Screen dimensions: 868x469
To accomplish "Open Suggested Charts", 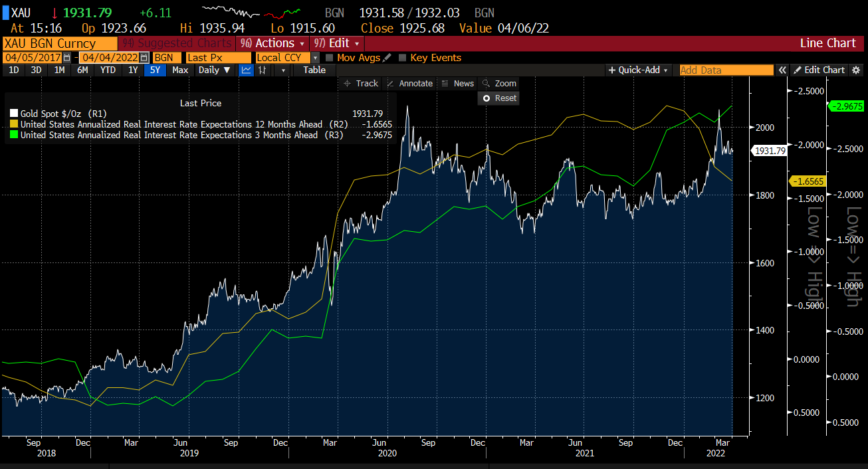I will tap(177, 43).
